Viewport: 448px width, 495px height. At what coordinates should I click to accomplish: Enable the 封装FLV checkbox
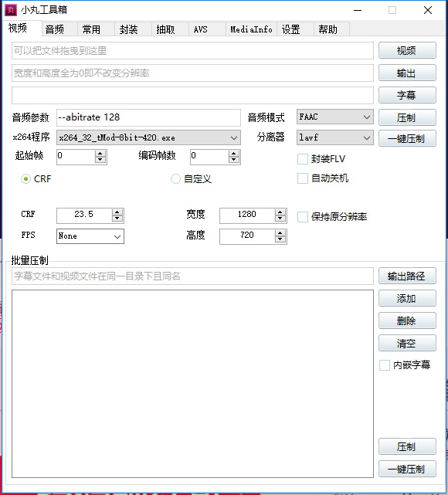click(x=303, y=159)
